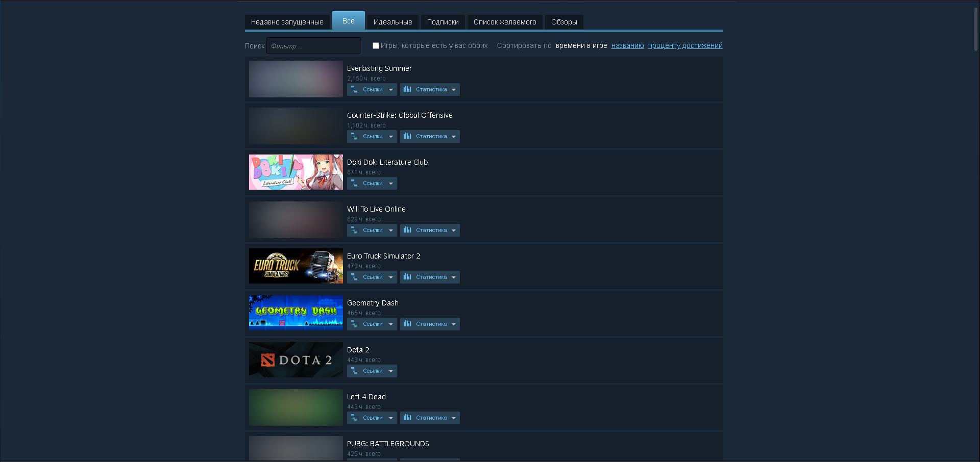Expand Статистика dropdown arrow for Will To Live Online

pyautogui.click(x=454, y=230)
